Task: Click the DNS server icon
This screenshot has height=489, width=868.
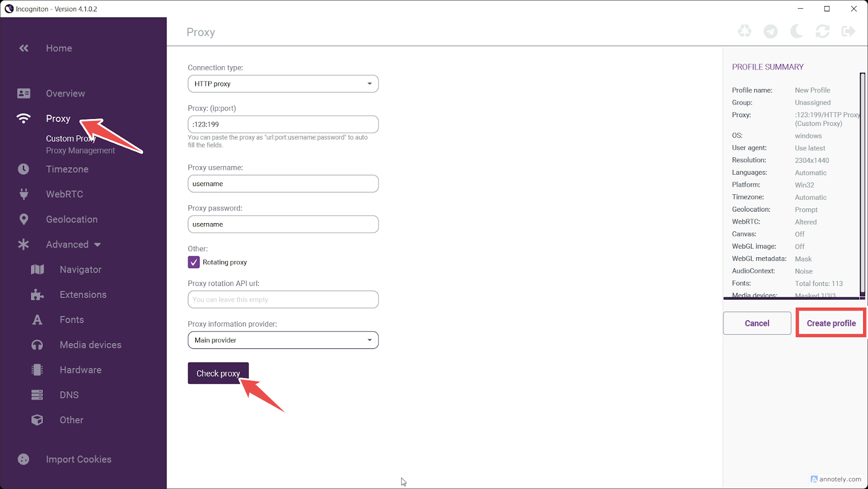Action: coord(37,395)
